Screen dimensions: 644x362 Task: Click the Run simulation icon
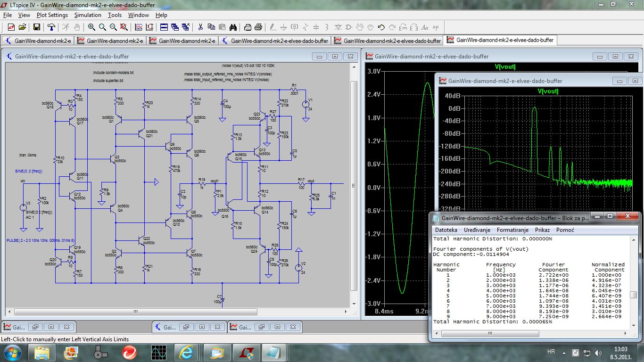tap(66, 27)
